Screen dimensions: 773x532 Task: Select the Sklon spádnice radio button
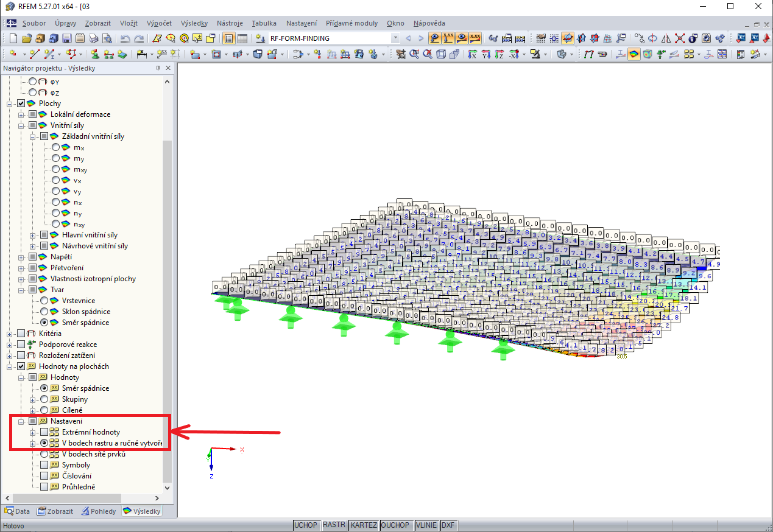coord(44,312)
